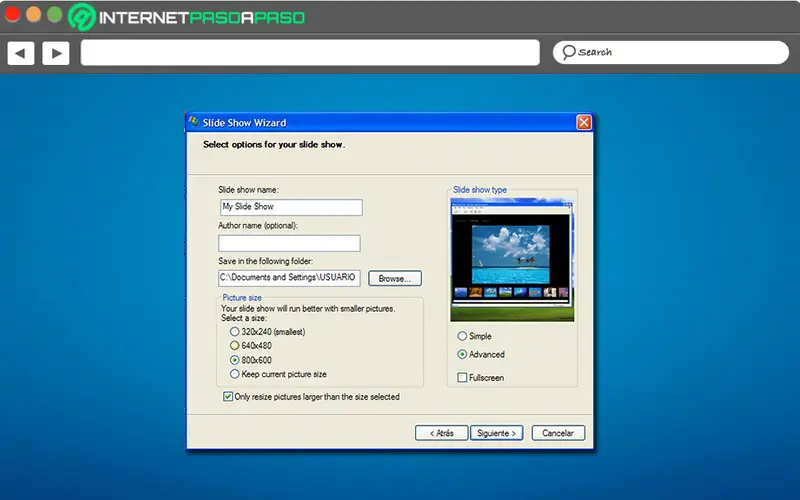Close the Slide Show Wizard dialog
This screenshot has height=500, width=800.
click(584, 122)
